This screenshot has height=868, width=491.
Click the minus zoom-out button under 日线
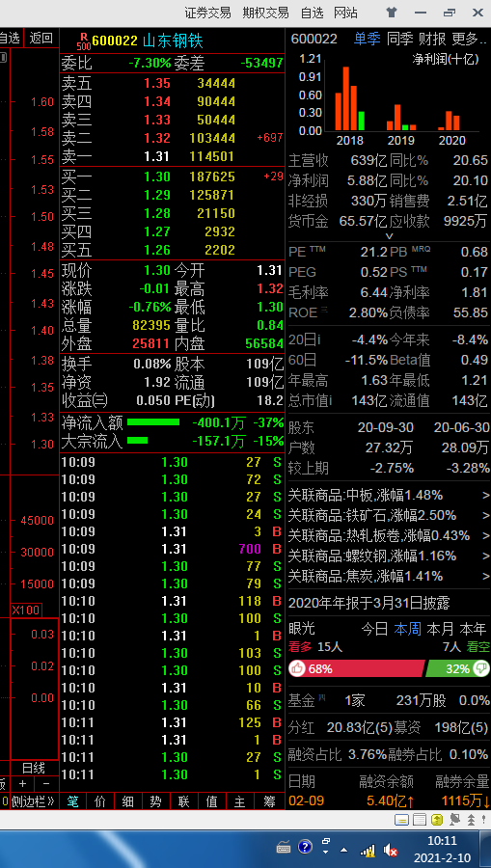(46, 784)
